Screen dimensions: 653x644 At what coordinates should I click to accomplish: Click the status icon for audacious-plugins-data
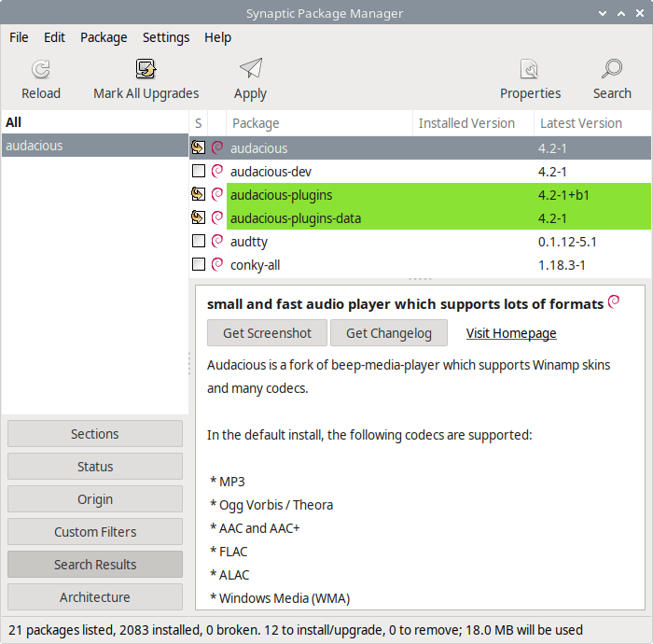[x=198, y=217]
